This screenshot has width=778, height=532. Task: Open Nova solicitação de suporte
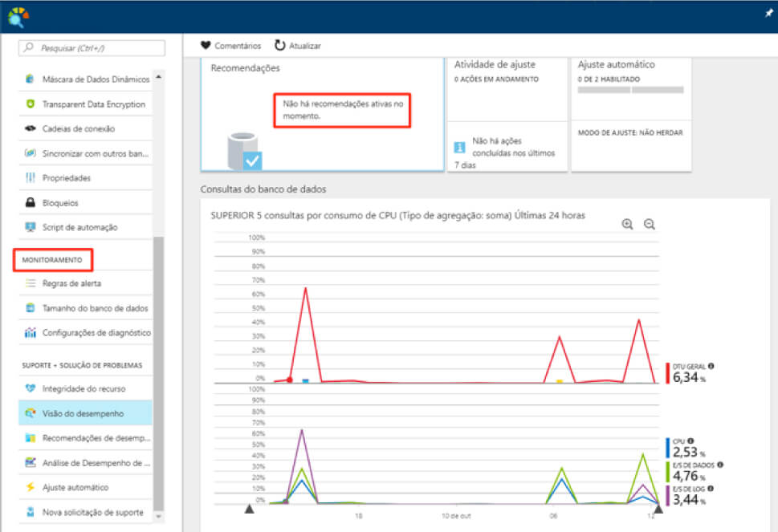(92, 512)
